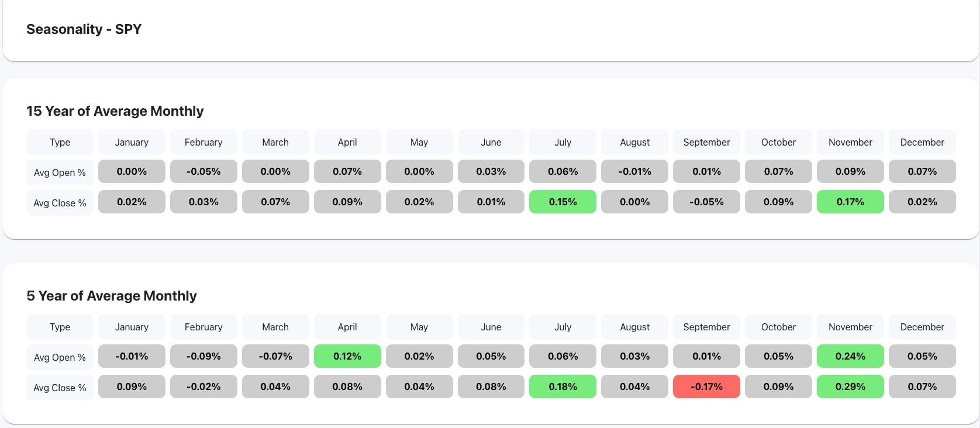The width and height of the screenshot is (980, 428).
Task: Click the Avg Close % row label in 5 Year table
Action: [59, 387]
